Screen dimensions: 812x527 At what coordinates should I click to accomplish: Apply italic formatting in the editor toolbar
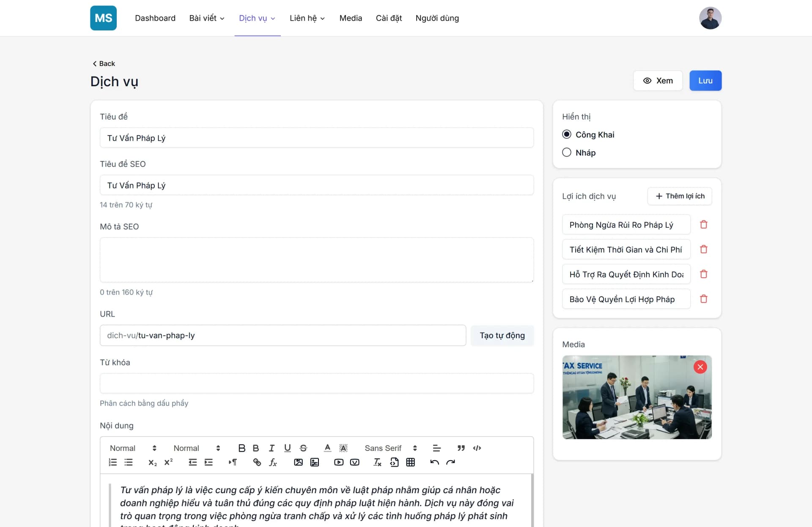pyautogui.click(x=272, y=448)
